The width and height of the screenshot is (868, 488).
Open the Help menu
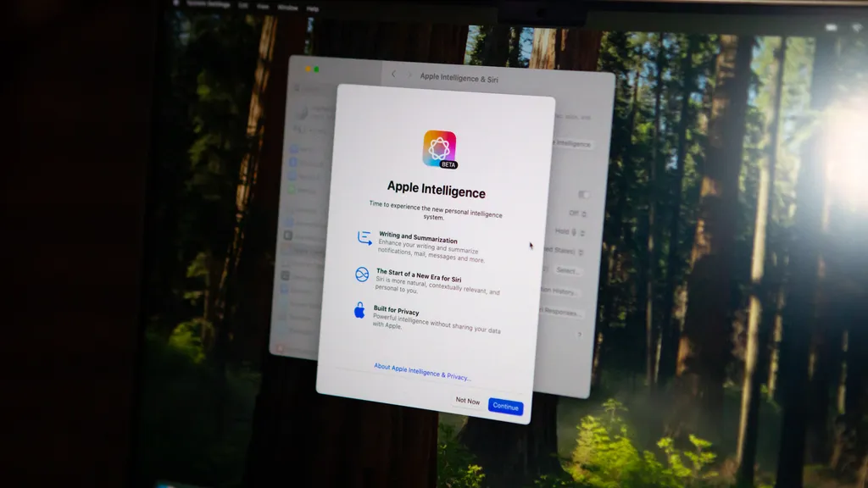point(313,8)
